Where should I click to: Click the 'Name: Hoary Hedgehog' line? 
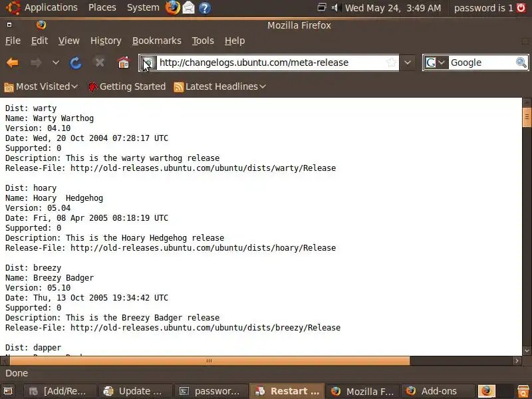click(54, 198)
